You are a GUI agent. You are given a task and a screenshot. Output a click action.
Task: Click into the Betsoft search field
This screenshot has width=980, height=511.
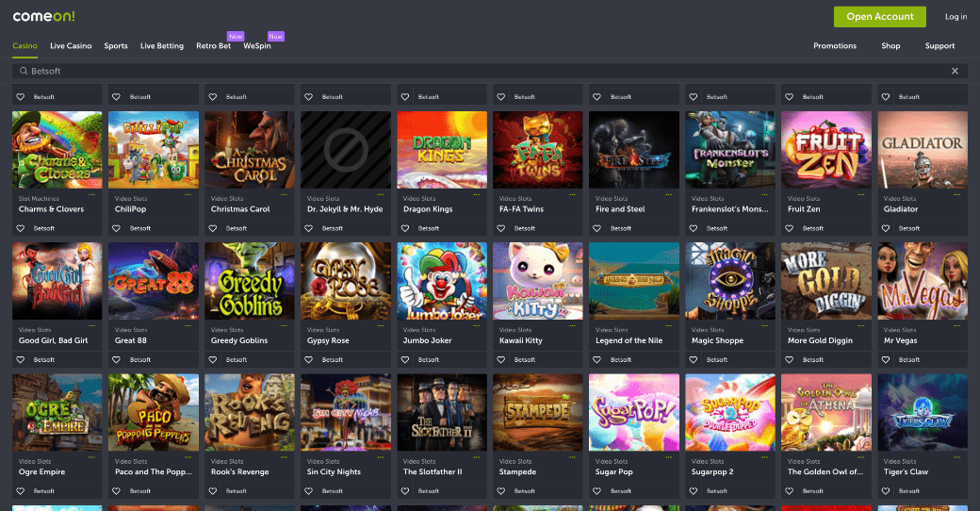pyautogui.click(x=471, y=71)
